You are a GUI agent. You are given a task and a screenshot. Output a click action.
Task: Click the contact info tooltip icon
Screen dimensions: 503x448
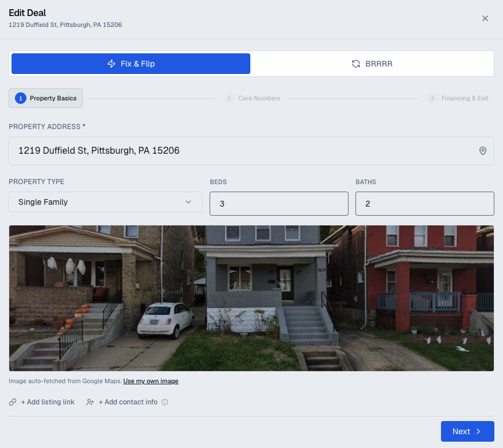(x=165, y=402)
